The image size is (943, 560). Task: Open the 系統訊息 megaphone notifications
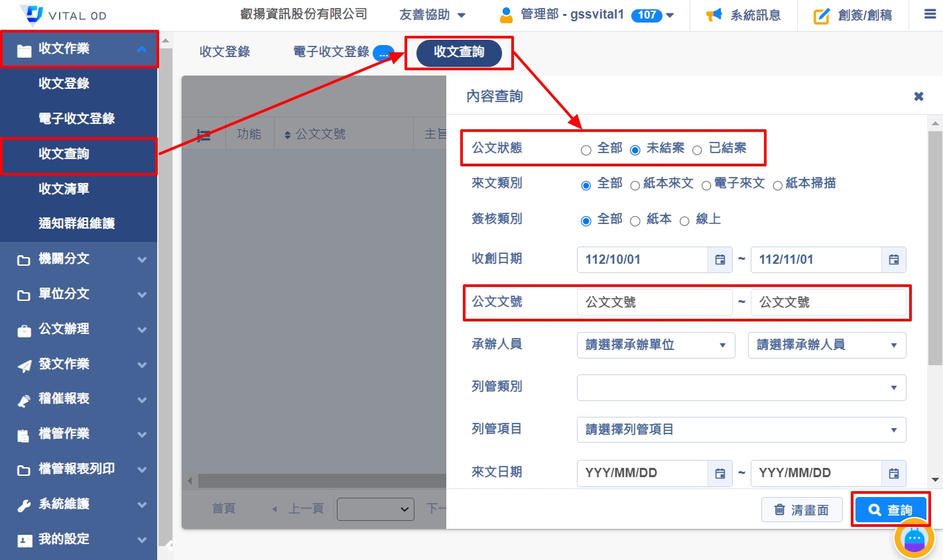pos(714,15)
